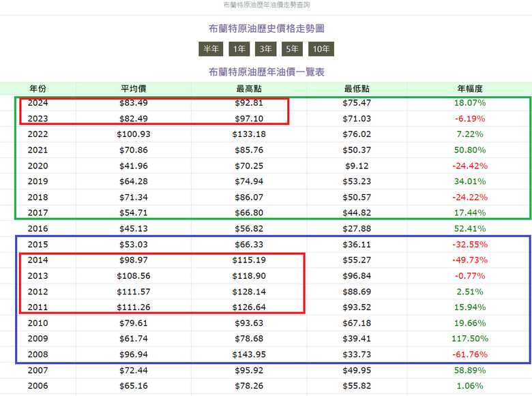Click the 2020 yearly change -24.42%
This screenshot has width=532, height=396.
pos(470,166)
